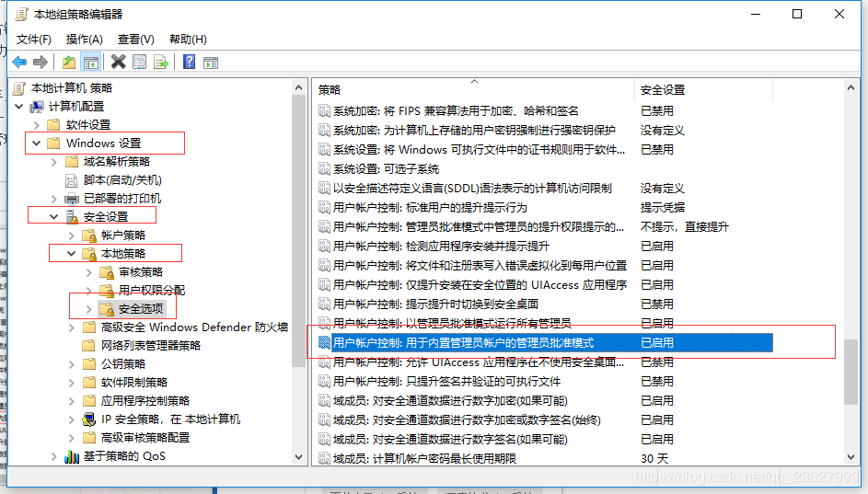Click the export list toolbar icon

pos(160,62)
